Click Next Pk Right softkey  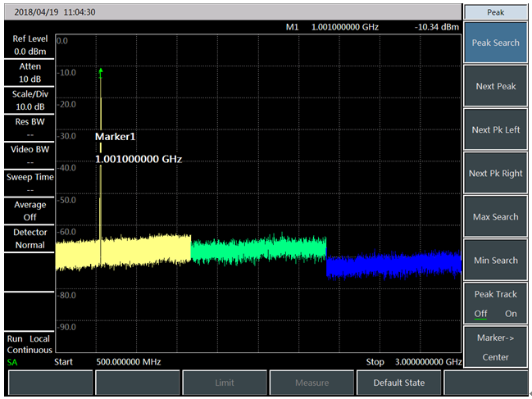pyautogui.click(x=495, y=174)
